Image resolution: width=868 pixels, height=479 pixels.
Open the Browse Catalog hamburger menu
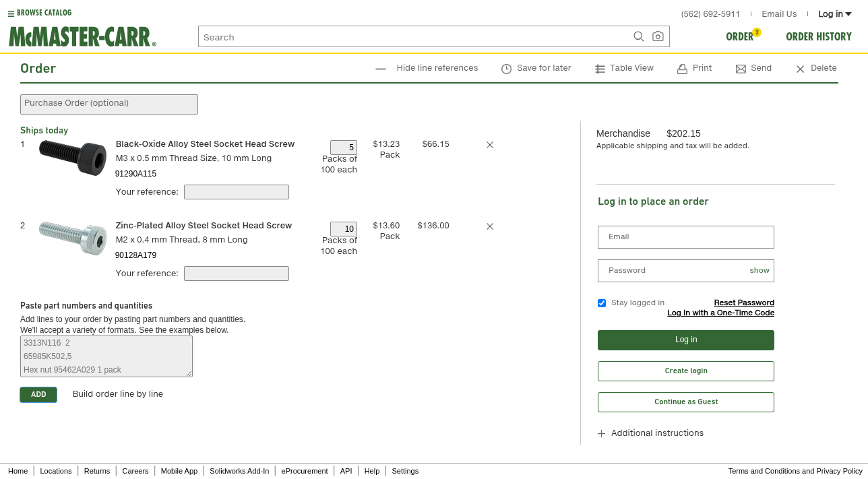(11, 13)
